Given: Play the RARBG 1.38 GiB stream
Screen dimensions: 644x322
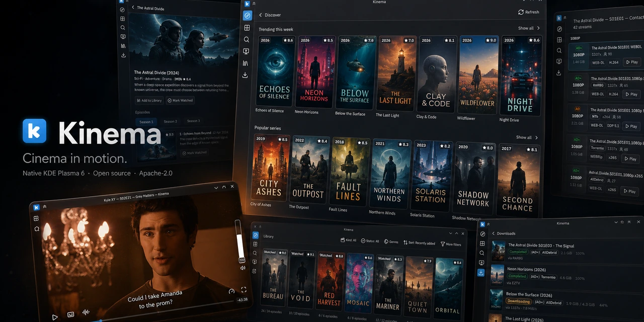Looking at the screenshot, I should [630, 94].
